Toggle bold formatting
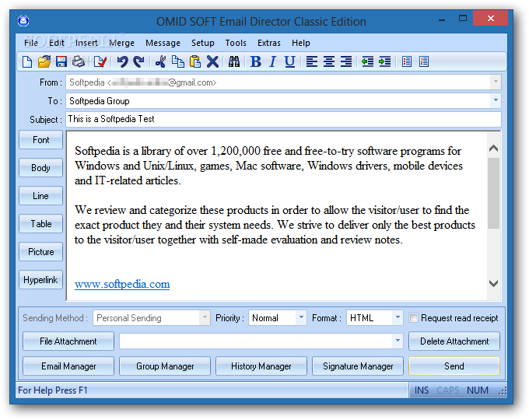 pyautogui.click(x=256, y=61)
